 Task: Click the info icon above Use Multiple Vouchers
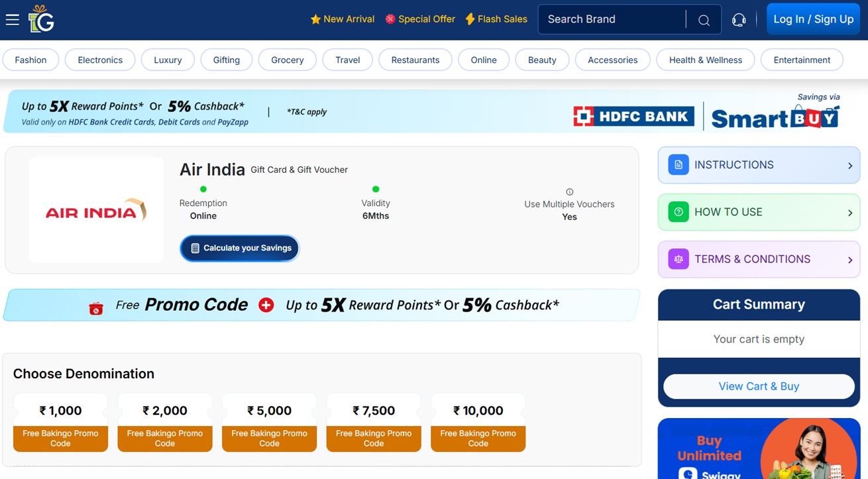(569, 192)
